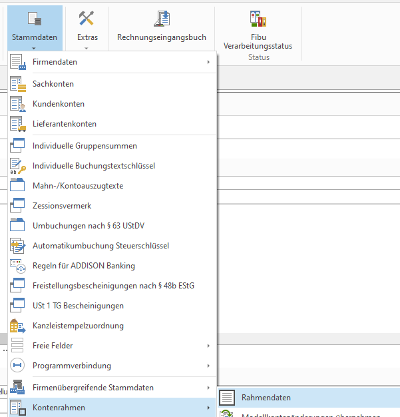This screenshot has height=417, width=400.
Task: Select Automatikumbuchung Steuerschlüssel
Action: [x=112, y=246]
